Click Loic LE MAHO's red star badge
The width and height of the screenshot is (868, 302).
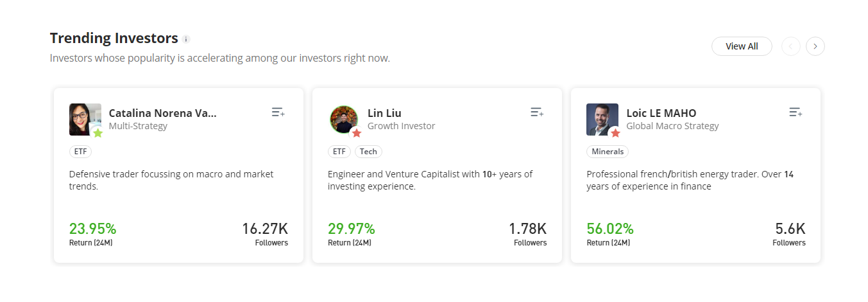[615, 133]
